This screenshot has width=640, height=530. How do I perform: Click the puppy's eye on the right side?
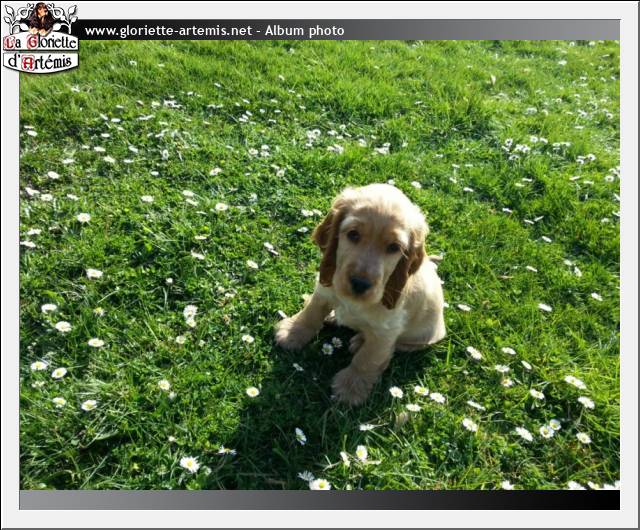click(x=393, y=248)
